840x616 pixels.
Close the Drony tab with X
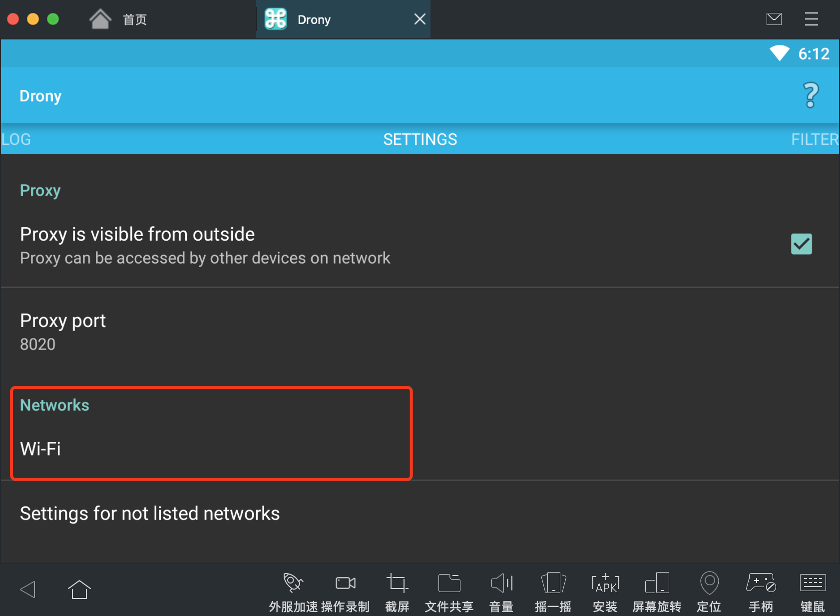[x=420, y=19]
